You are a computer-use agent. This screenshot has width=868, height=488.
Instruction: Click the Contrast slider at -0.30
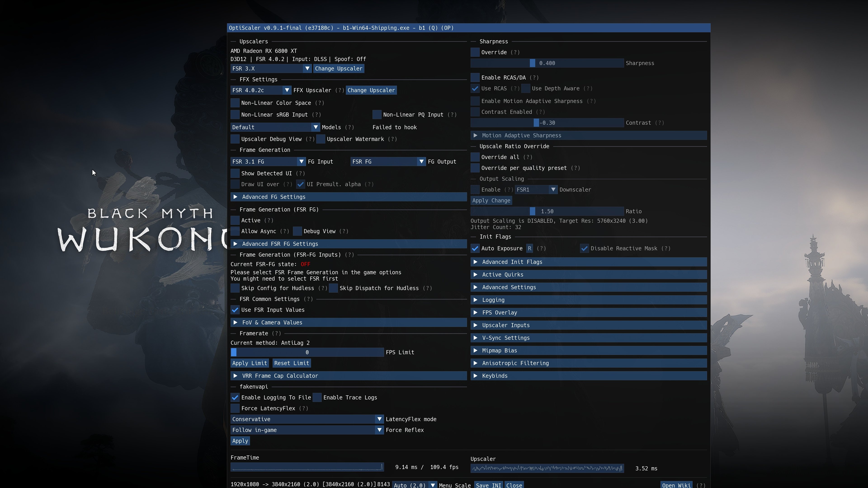tap(547, 123)
